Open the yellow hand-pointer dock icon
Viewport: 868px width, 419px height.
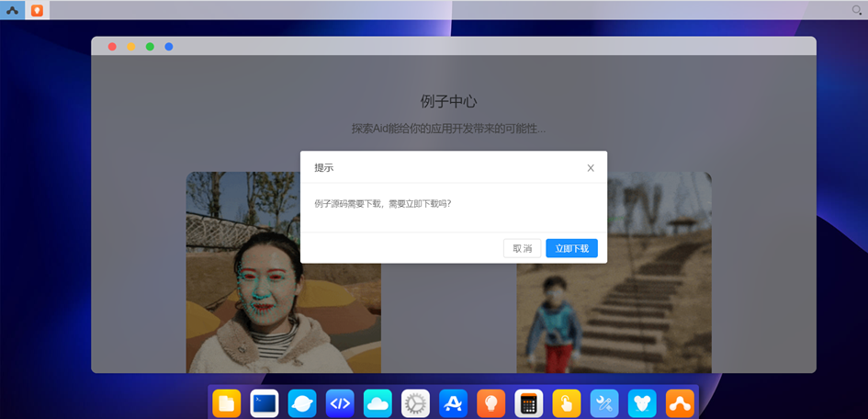coord(567,403)
